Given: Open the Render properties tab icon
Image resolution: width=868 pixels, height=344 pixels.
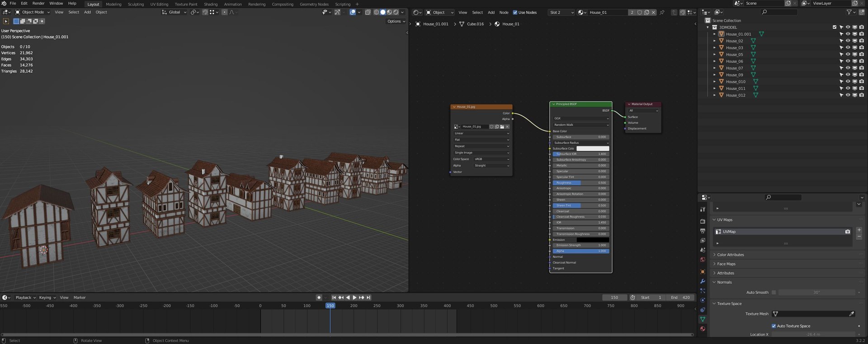Looking at the screenshot, I should point(703,221).
